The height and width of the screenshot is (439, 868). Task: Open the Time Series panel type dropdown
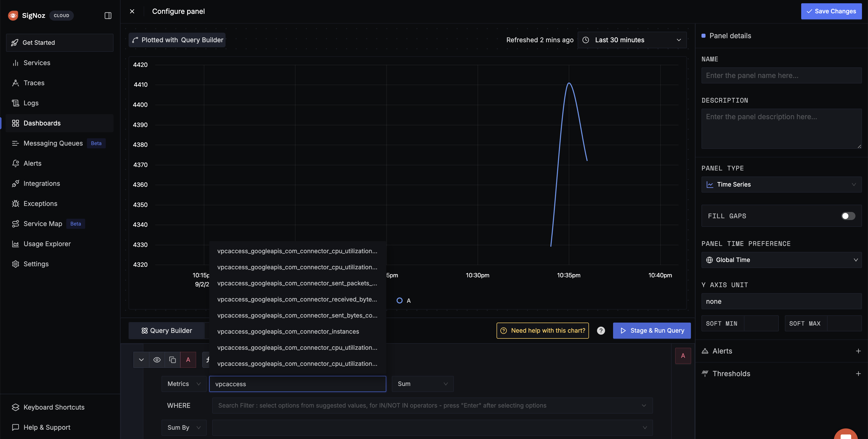click(781, 185)
